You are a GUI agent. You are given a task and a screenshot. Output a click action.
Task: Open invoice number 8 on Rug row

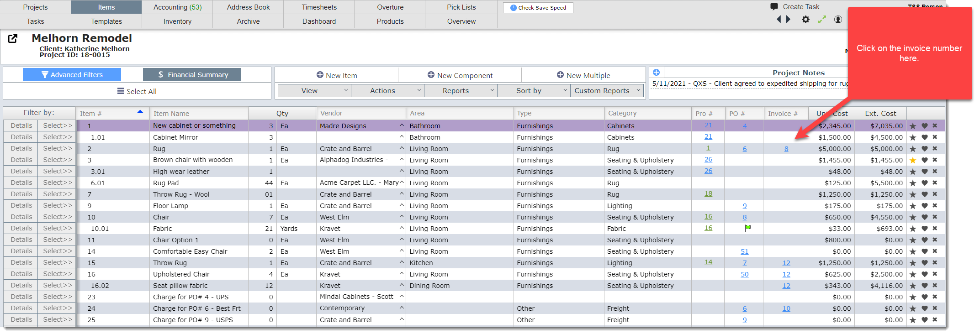786,149
